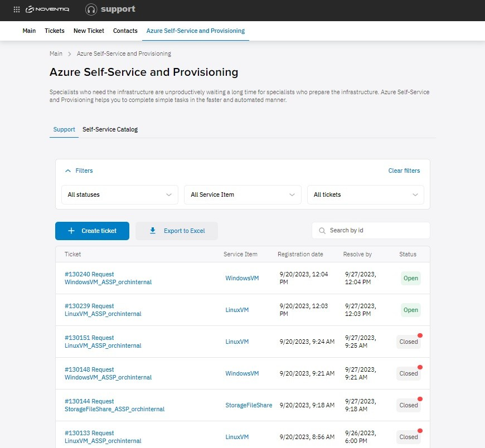This screenshot has width=485, height=448.
Task: Click red notification dot on ticket #130151
Action: tap(420, 335)
